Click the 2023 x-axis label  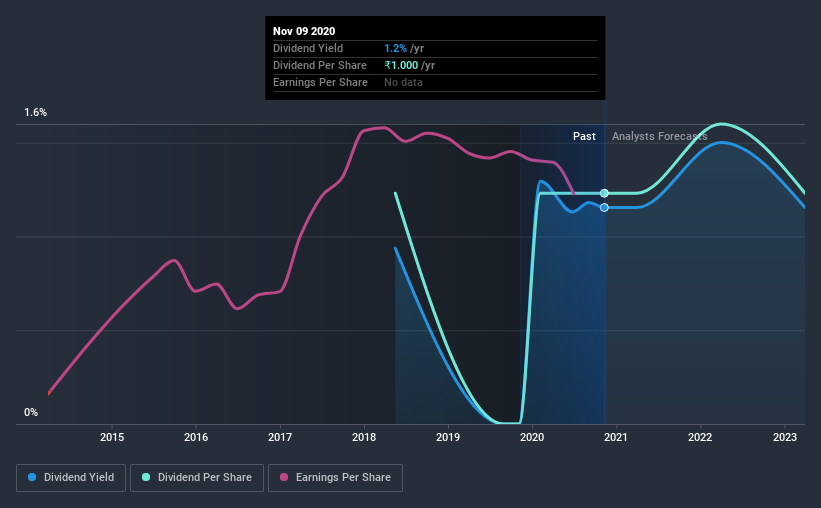click(x=785, y=437)
